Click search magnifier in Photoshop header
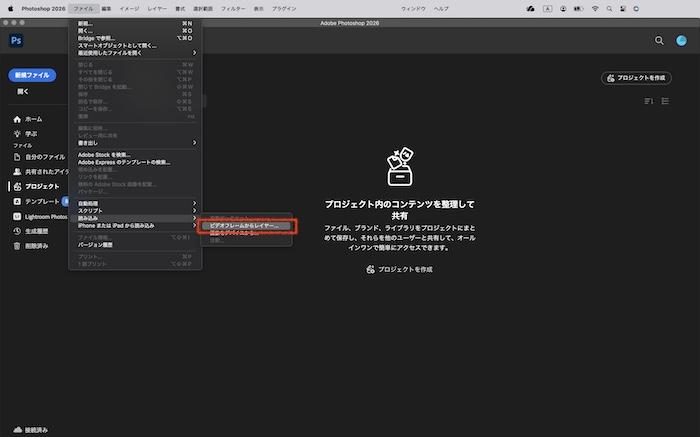 tap(659, 41)
